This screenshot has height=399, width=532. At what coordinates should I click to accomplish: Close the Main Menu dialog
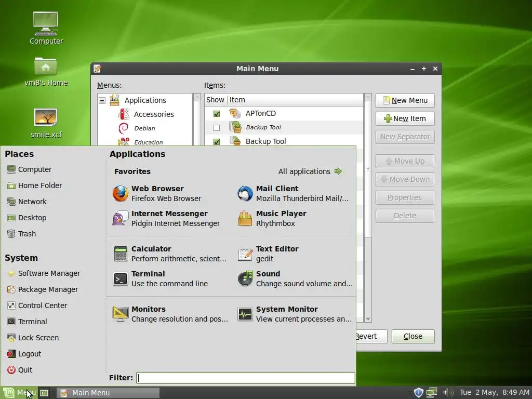413,336
